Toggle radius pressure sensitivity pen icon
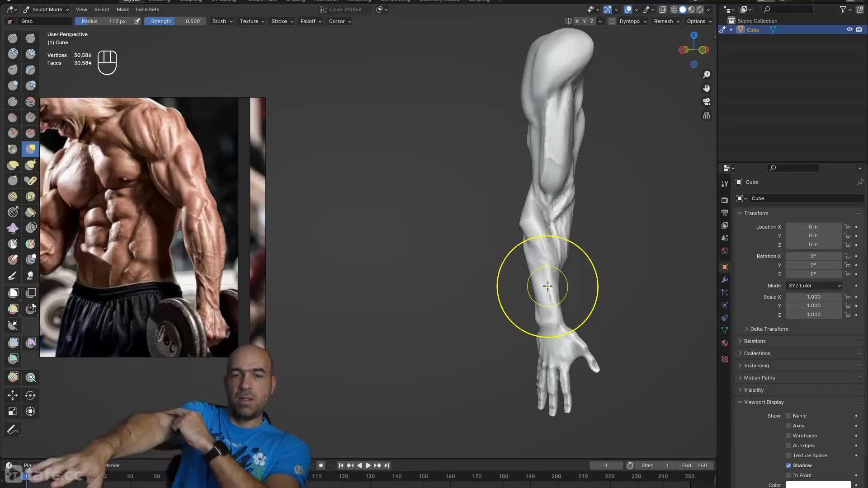Image resolution: width=868 pixels, height=488 pixels. point(137,21)
